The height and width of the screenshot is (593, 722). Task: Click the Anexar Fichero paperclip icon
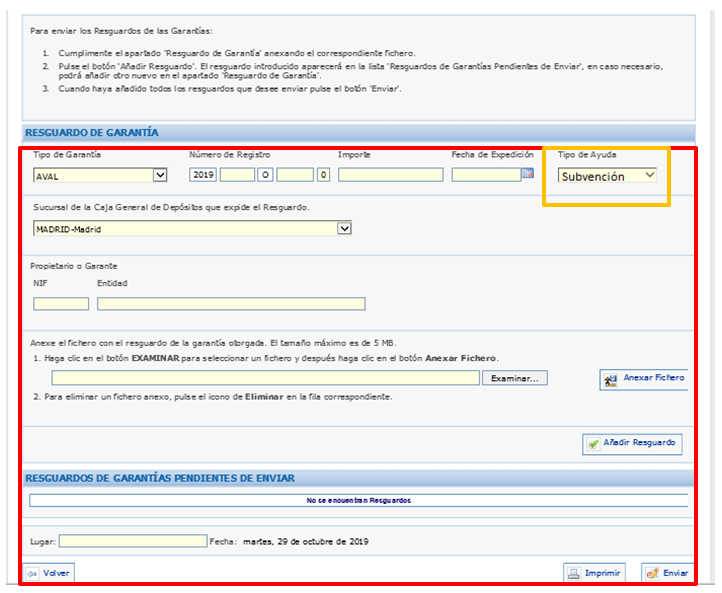[x=611, y=380]
